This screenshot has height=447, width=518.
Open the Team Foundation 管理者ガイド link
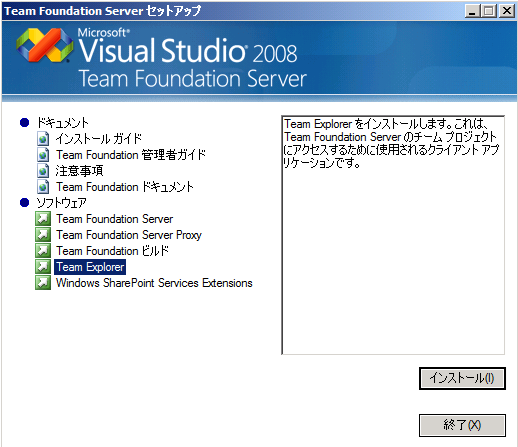131,155
